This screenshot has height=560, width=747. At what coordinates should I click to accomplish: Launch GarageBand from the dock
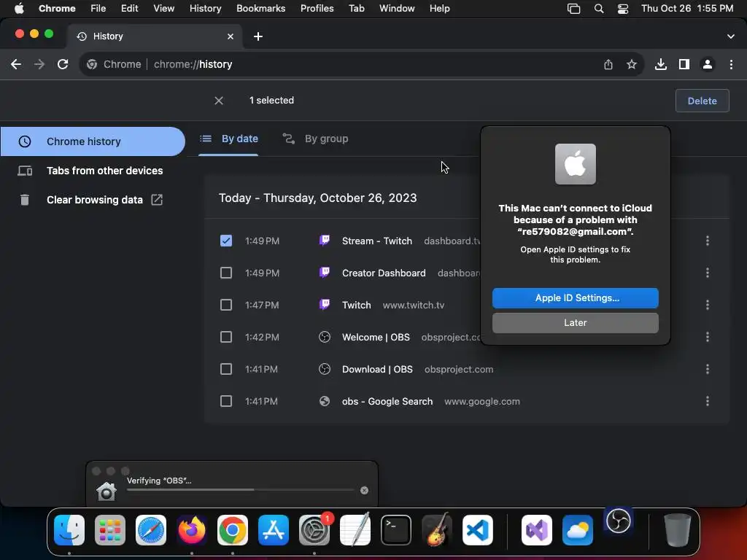tap(437, 529)
